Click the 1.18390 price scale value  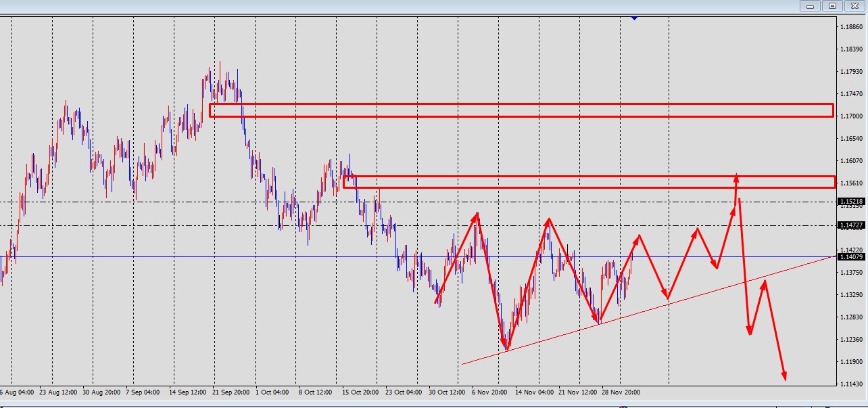[851, 49]
